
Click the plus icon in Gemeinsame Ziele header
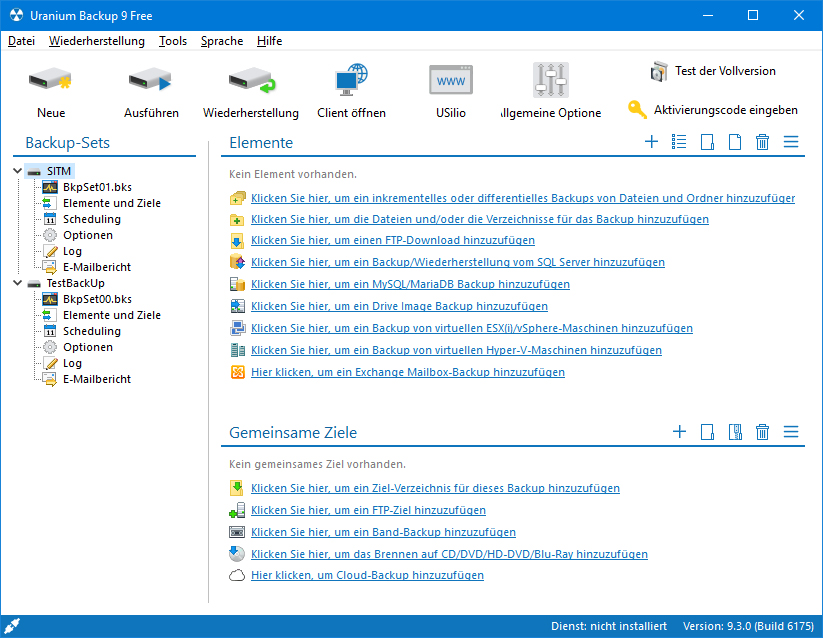point(680,432)
